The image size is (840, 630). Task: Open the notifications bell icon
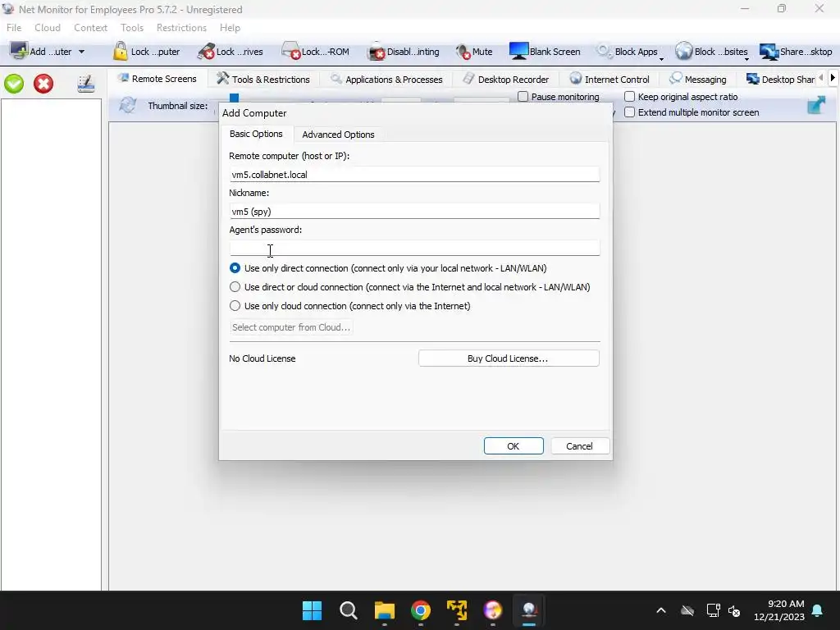tap(818, 610)
